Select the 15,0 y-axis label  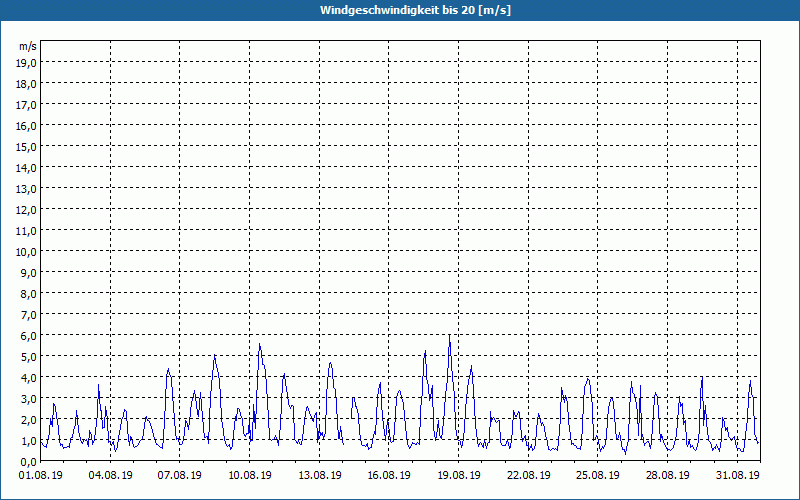[28, 147]
